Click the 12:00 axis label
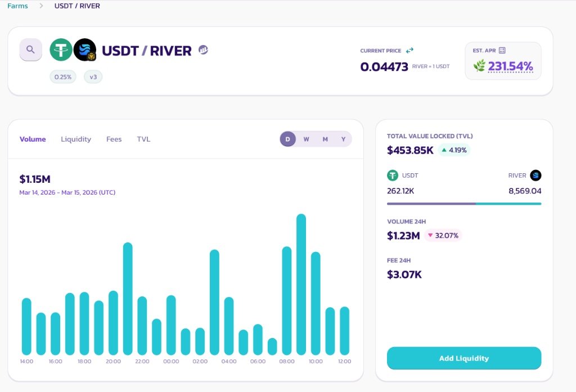 coord(345,361)
